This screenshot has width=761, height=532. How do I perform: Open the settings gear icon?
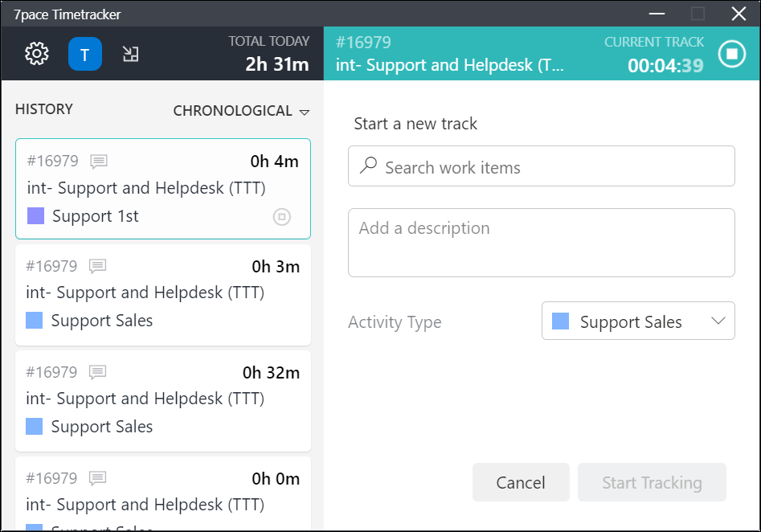click(x=37, y=53)
